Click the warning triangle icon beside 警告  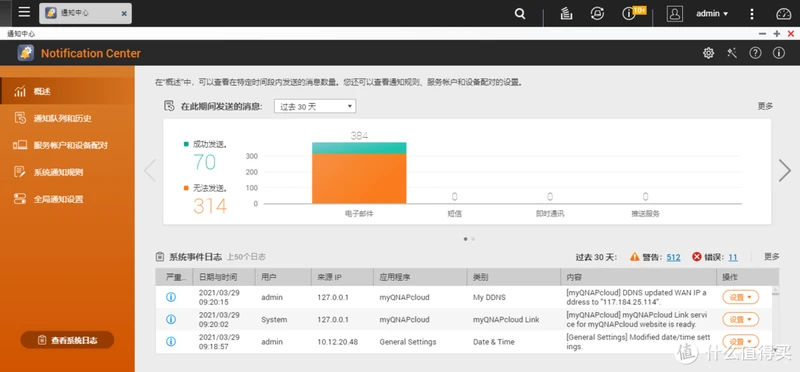635,257
